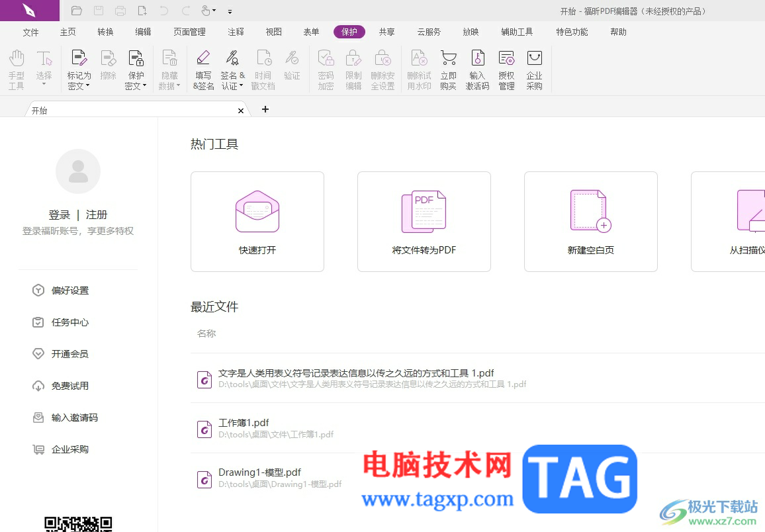The image size is (765, 532).
Task: Open Quick Open (快速打开) tool card
Action: [x=257, y=222]
